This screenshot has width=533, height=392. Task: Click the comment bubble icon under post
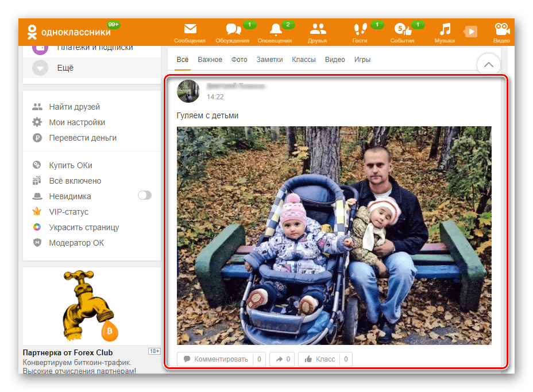click(187, 359)
